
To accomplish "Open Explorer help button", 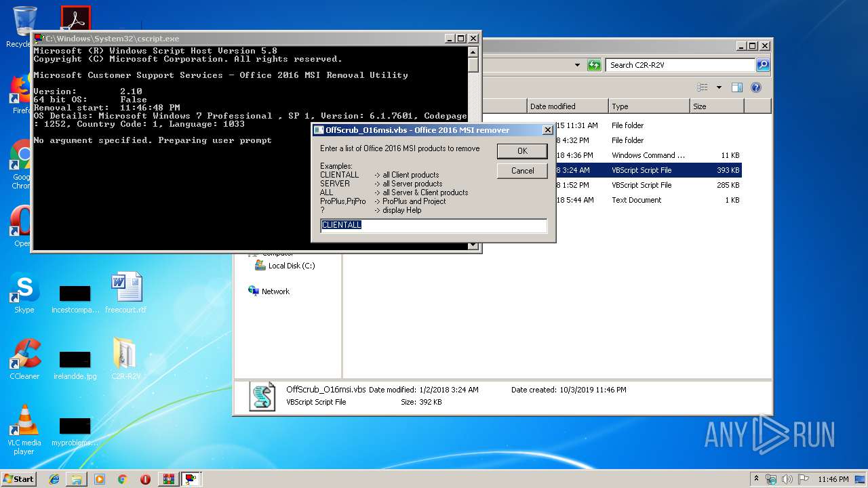I will [x=756, y=87].
